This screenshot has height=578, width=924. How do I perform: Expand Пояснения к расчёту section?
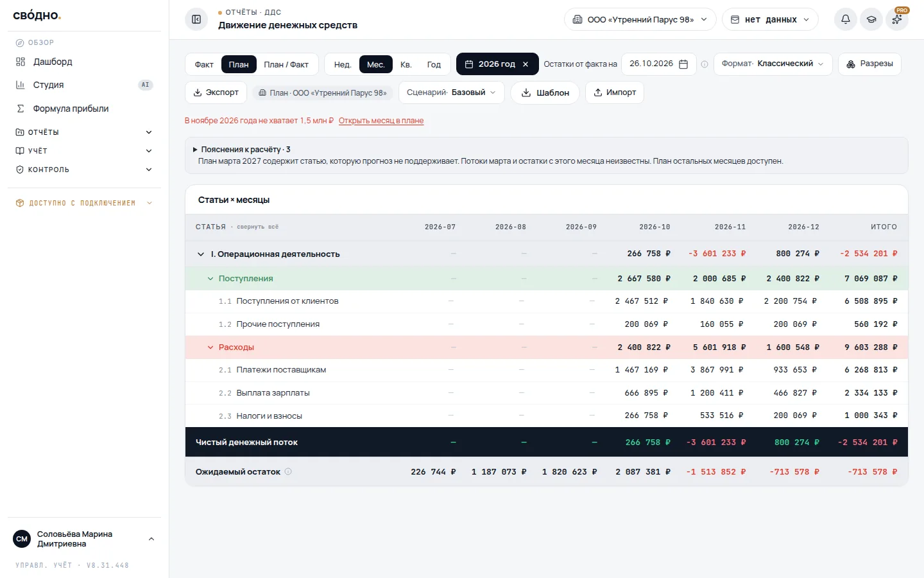click(x=243, y=149)
